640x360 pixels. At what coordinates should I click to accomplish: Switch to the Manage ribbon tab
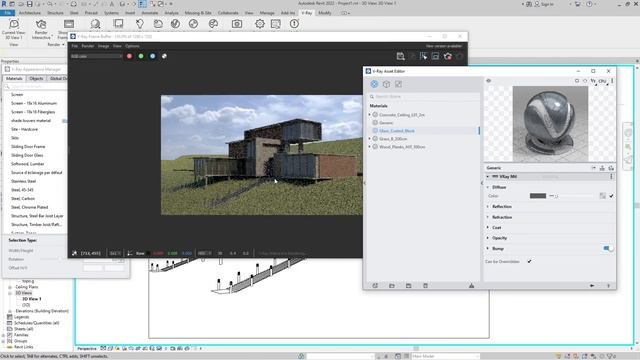[267, 13]
